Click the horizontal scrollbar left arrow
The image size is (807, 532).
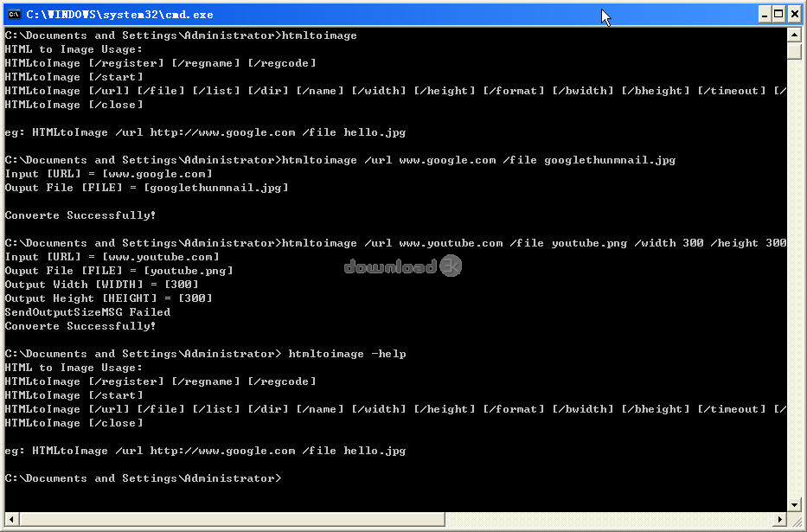tap(11, 519)
